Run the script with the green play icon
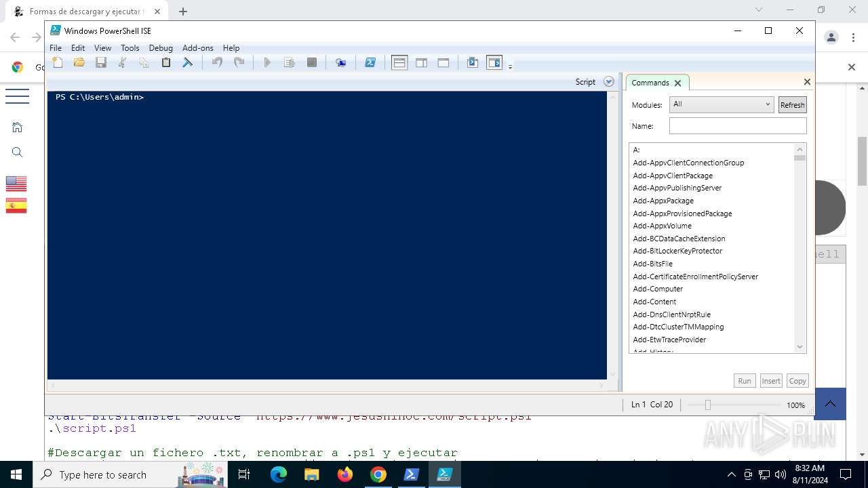Screen dimensions: 868x488 (x=267, y=62)
